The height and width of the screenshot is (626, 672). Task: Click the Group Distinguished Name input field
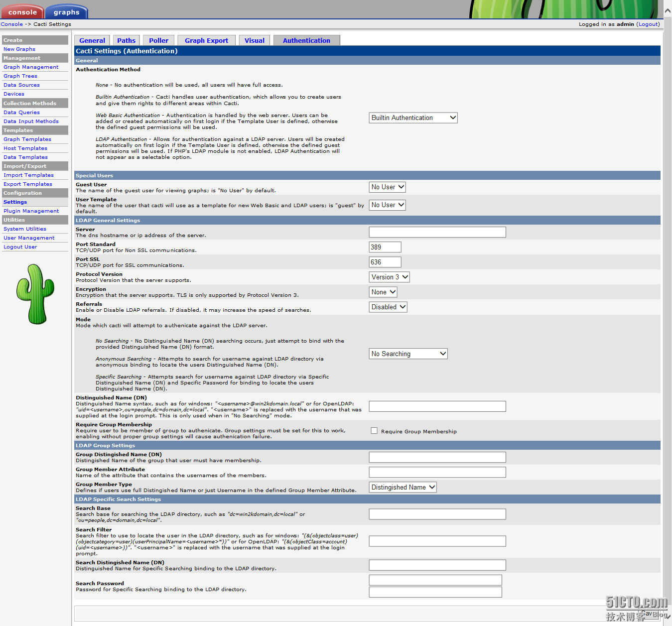click(437, 457)
